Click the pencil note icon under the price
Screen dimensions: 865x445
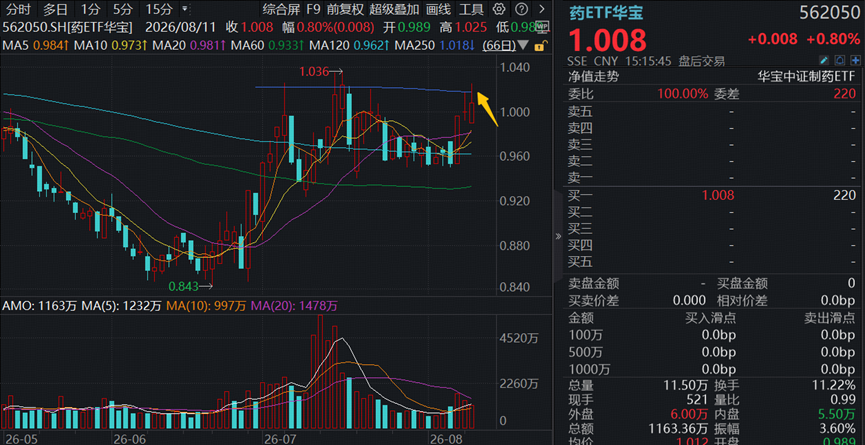825,61
